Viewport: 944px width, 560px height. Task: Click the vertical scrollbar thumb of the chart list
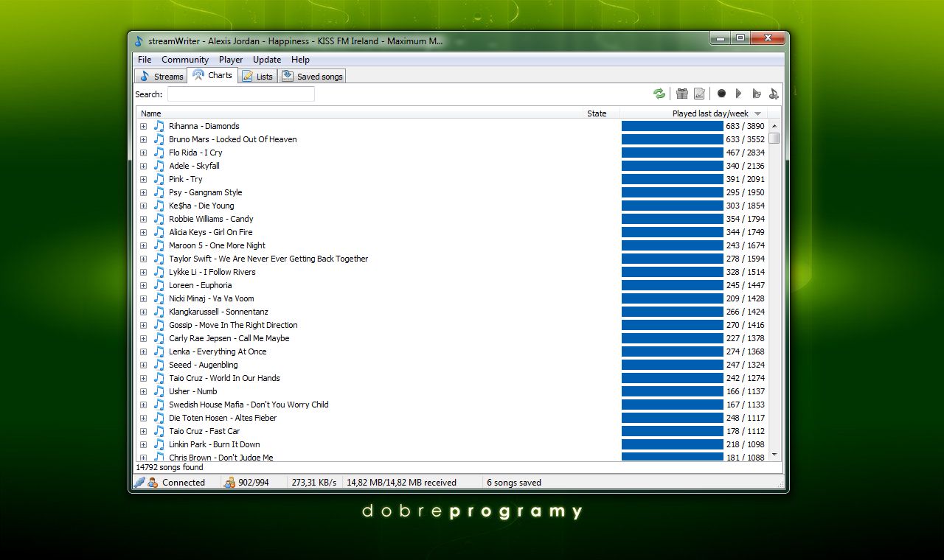coord(774,139)
